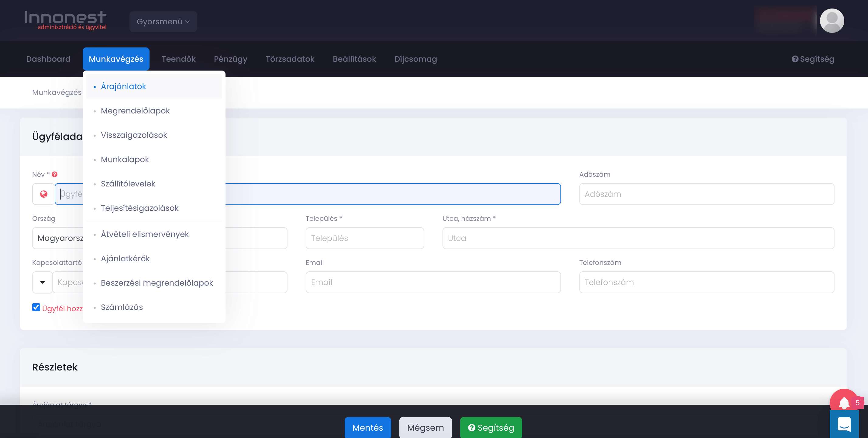The image size is (868, 438).
Task: Click the green Segítség button
Action: pyautogui.click(x=491, y=427)
